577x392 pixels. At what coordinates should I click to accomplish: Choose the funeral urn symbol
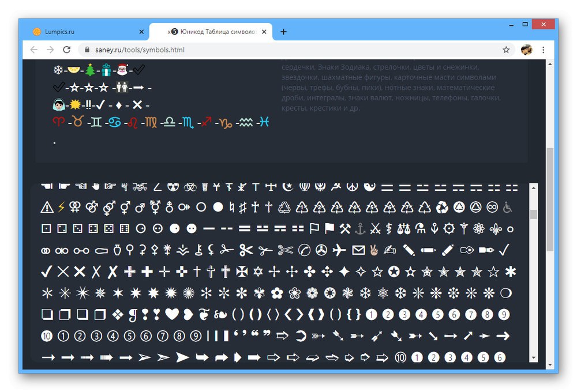pyautogui.click(x=117, y=250)
